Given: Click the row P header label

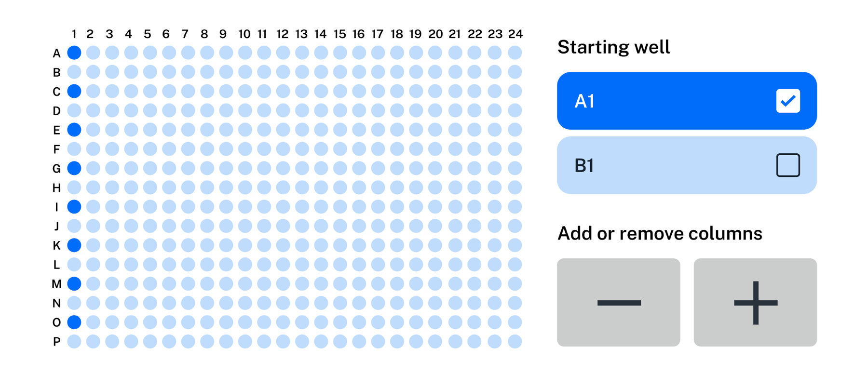Looking at the screenshot, I should pyautogui.click(x=56, y=342).
